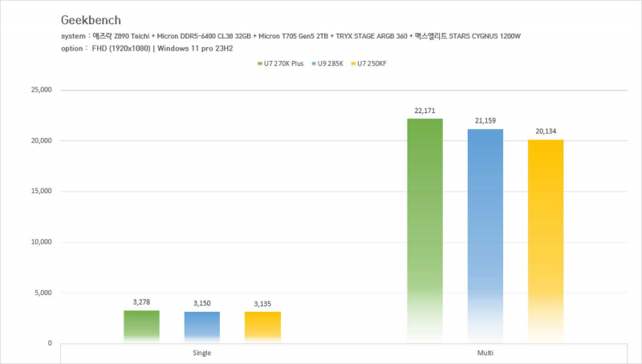Select the Multi category axis label
Screen dimensions: 642x364
[x=486, y=353]
